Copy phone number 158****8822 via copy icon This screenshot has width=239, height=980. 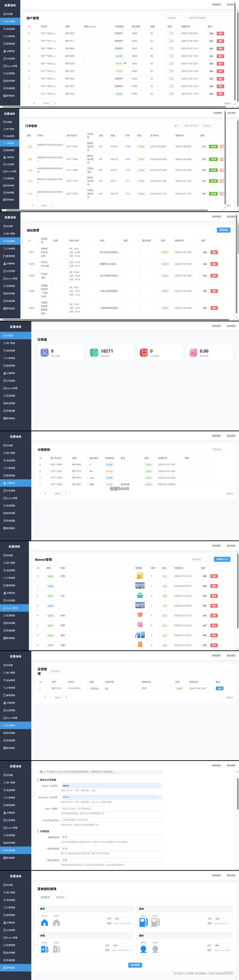pyautogui.click(x=55, y=33)
